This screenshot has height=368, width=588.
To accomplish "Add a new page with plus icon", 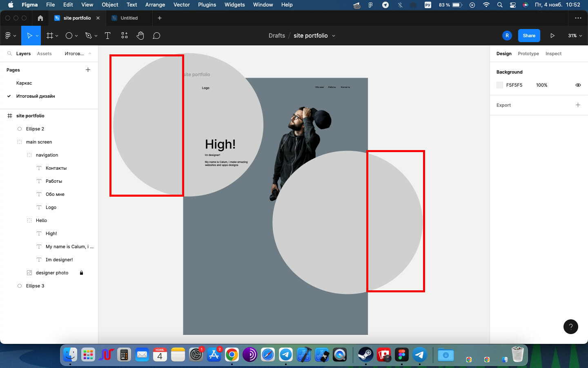I will pyautogui.click(x=88, y=70).
